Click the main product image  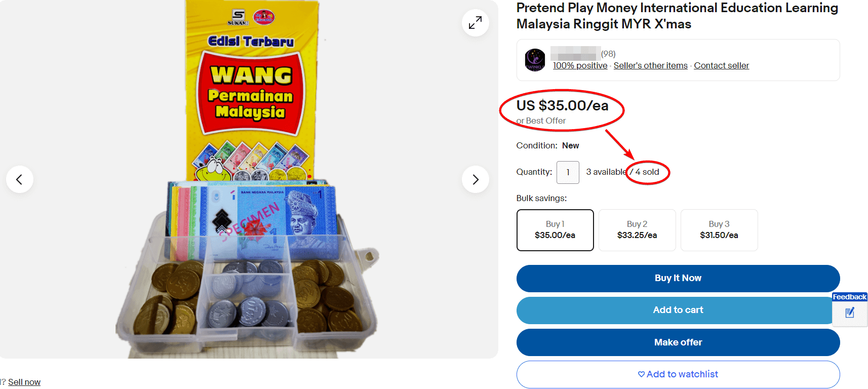tap(248, 203)
